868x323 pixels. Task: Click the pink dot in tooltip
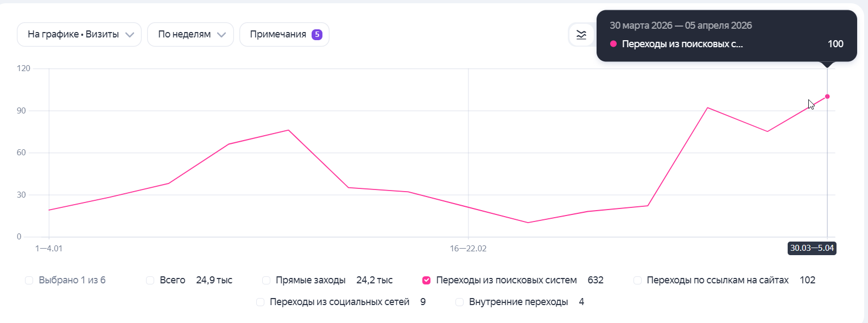click(613, 44)
